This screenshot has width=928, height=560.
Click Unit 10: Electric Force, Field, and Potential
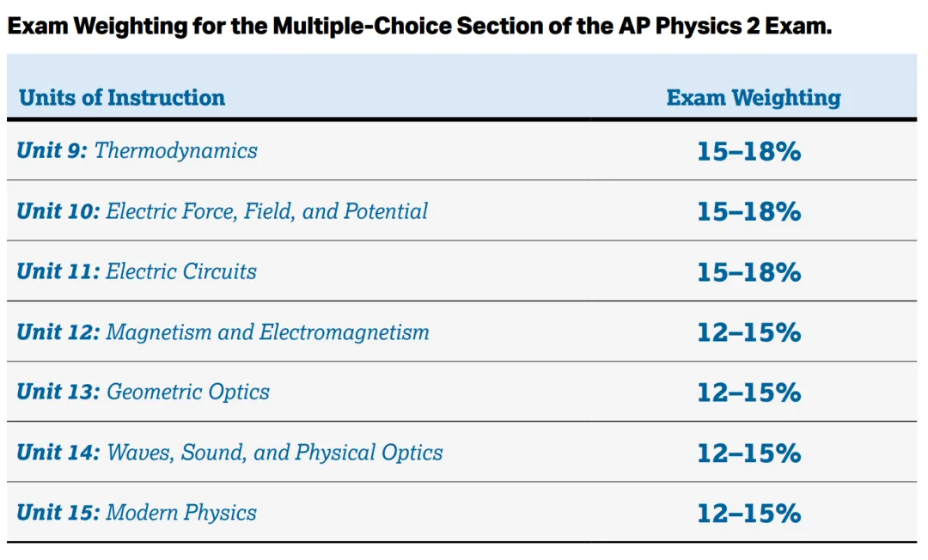[222, 211]
